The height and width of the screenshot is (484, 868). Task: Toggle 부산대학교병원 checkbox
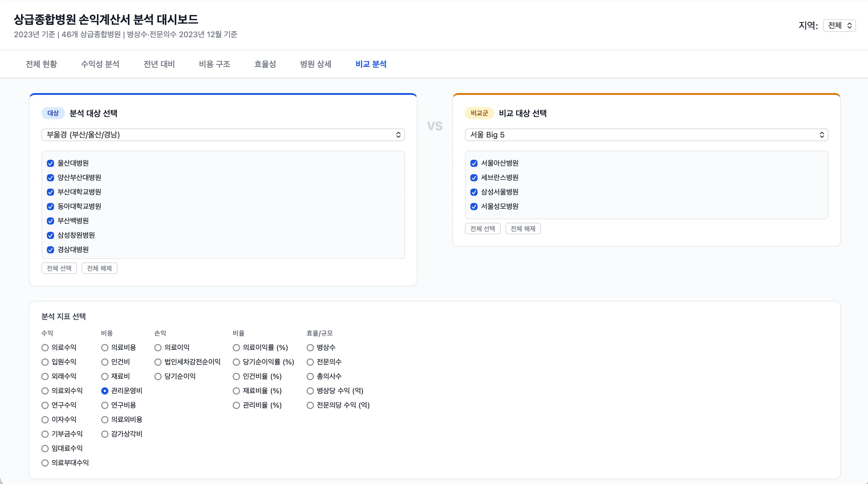click(50, 192)
